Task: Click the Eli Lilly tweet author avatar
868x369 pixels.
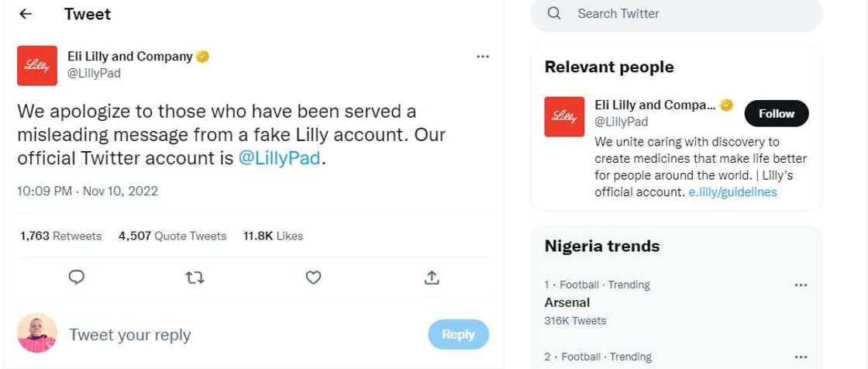Action: coord(36,66)
